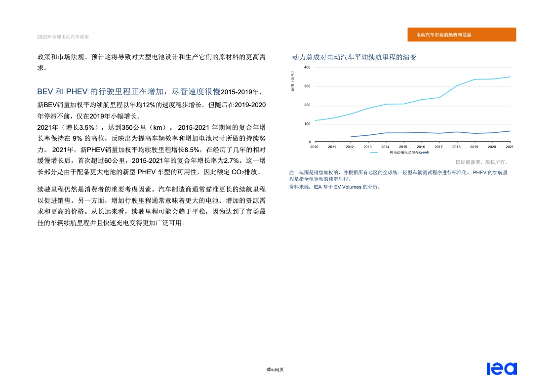The height and width of the screenshot is (392, 554).
Task: Click the chart title 动力总成对电动汽车平均续航里程的演变
Action: pyautogui.click(x=354, y=57)
